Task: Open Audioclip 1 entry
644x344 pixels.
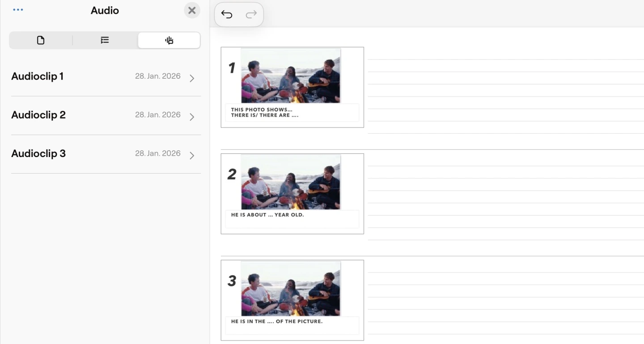Action: (x=38, y=76)
